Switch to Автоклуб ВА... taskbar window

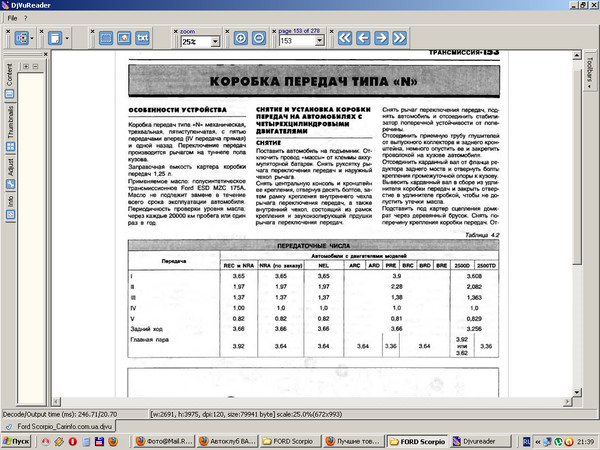click(x=227, y=441)
